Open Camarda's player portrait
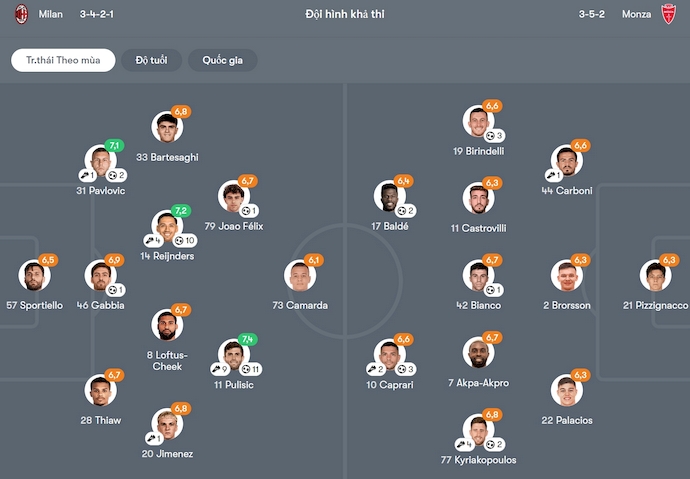 tap(299, 275)
